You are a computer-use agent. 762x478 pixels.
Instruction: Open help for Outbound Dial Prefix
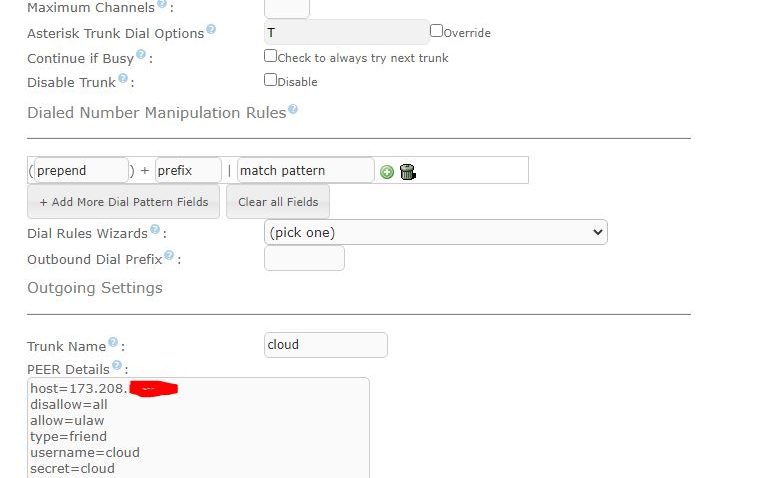[169, 256]
